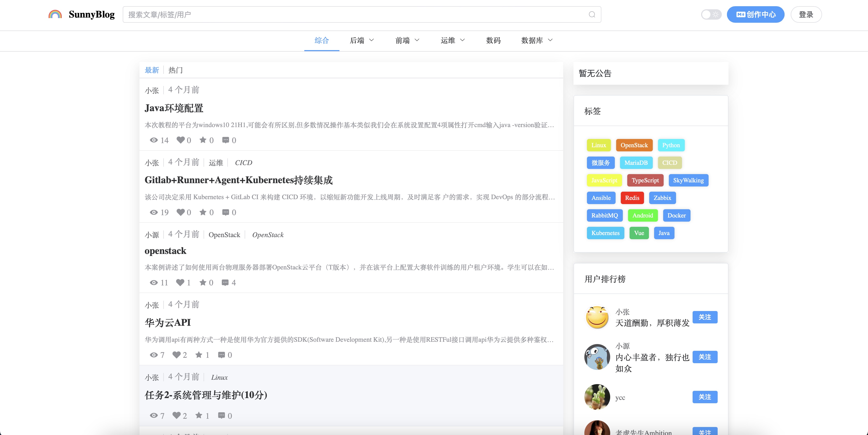Click the red Redis tag
The image size is (868, 435).
(632, 198)
